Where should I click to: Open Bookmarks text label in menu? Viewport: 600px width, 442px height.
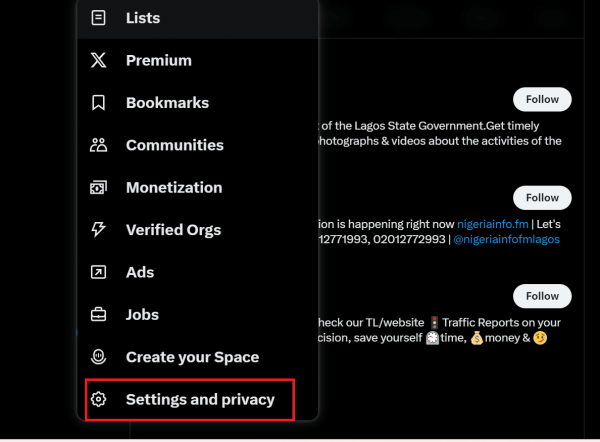tap(167, 103)
